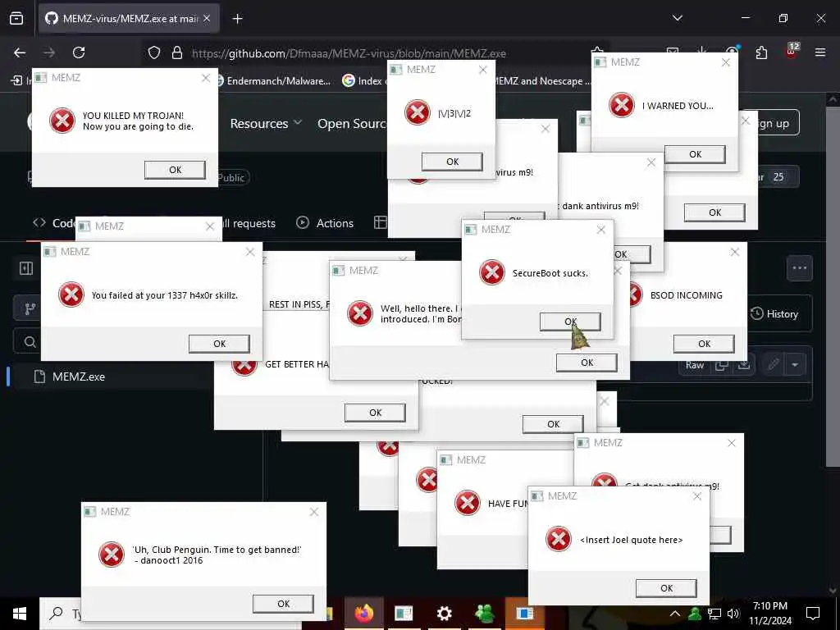Click OK in 'I WARNED YOU...' dialog

695,154
